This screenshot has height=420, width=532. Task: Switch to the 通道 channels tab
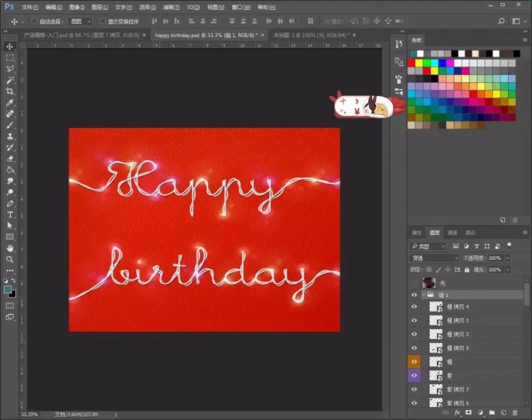[452, 233]
